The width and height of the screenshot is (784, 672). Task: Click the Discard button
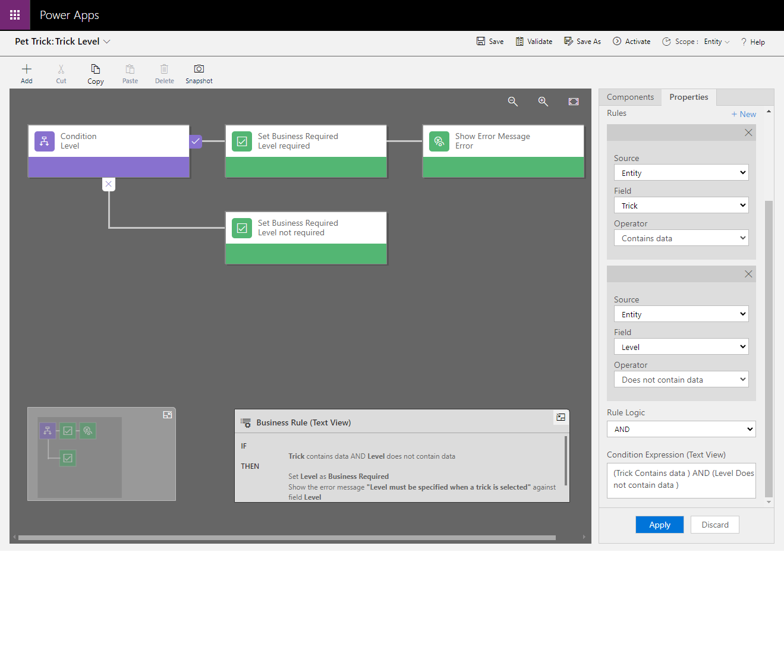[715, 525]
